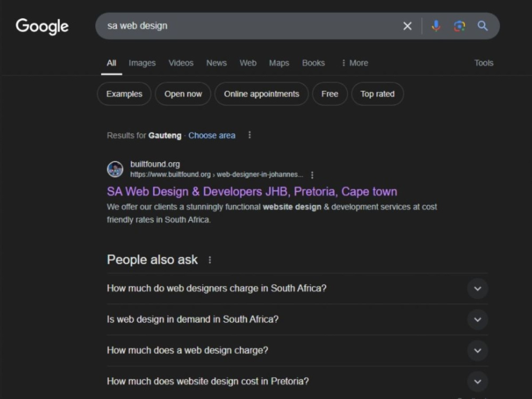
Task: Open builtfound.org site favicon
Action: (x=115, y=169)
